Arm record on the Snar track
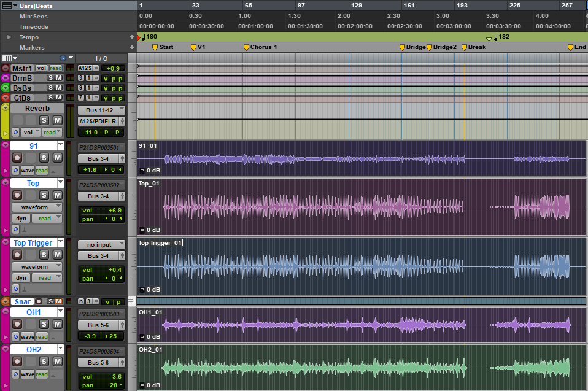 tap(39, 301)
